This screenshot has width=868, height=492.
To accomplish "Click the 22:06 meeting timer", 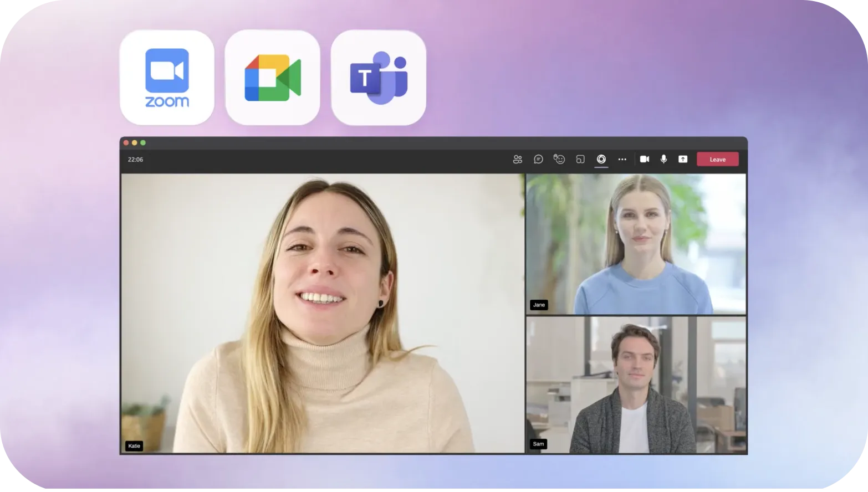I will point(135,160).
